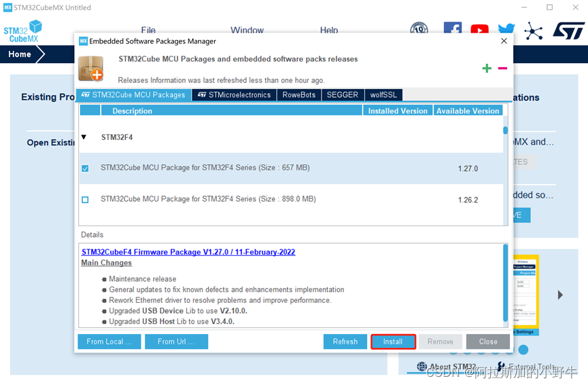Click the ST logo in main window

pyautogui.click(x=568, y=31)
